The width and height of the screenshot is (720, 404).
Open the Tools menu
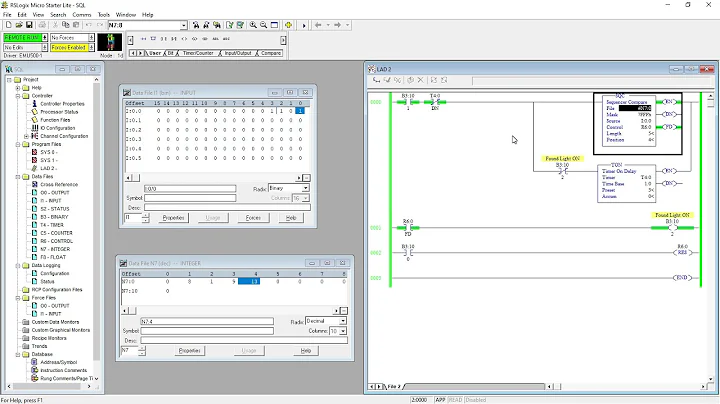click(x=104, y=15)
